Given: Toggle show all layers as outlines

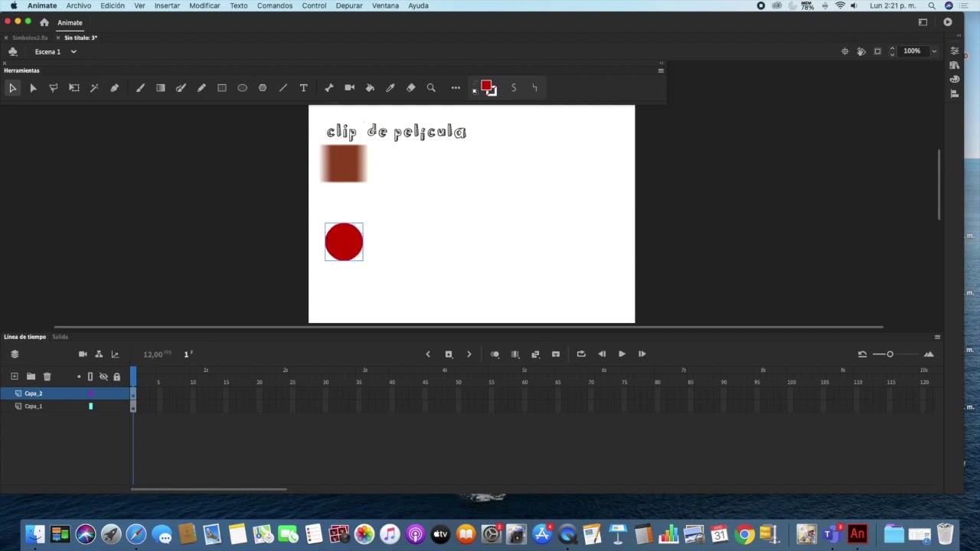Looking at the screenshot, I should pos(90,377).
